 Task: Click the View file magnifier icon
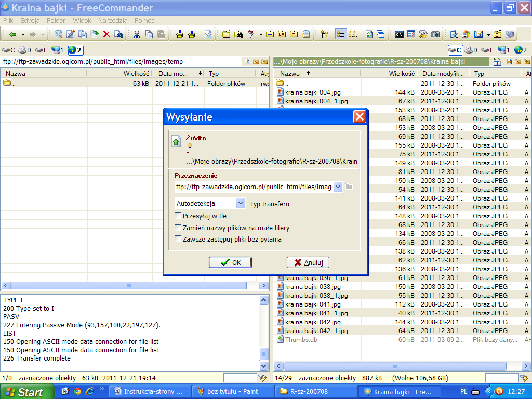click(x=58, y=34)
